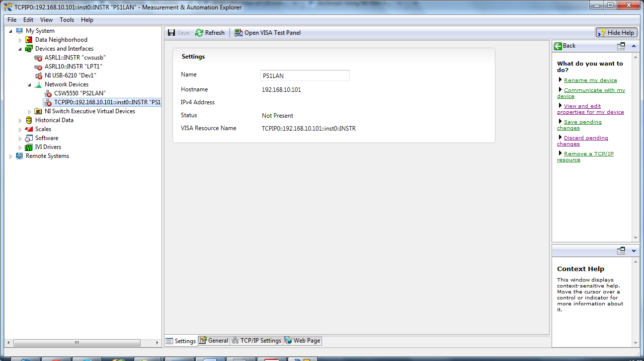Select the VISA resource name value

point(309,129)
